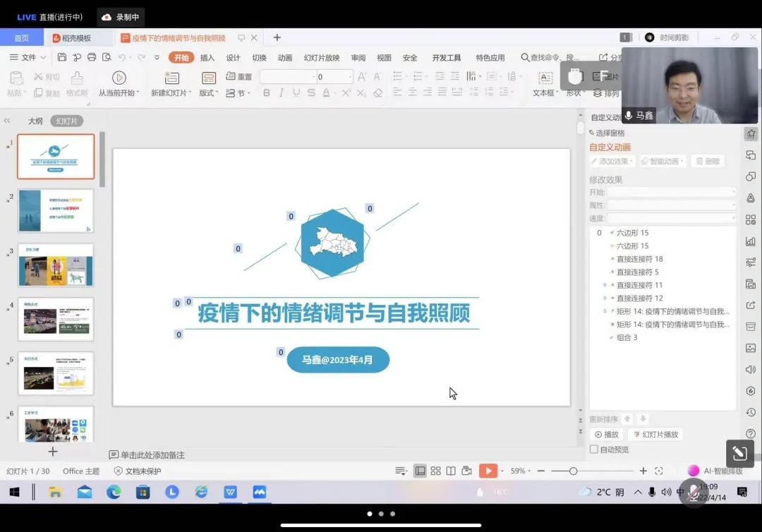
Task: Open the 版式 layout dropdown
Action: pos(208,92)
